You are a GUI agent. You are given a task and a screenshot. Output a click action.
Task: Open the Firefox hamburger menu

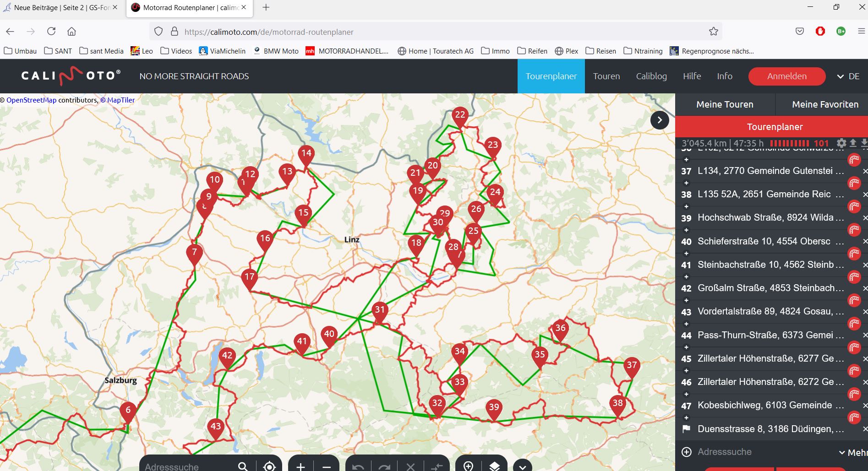click(861, 31)
